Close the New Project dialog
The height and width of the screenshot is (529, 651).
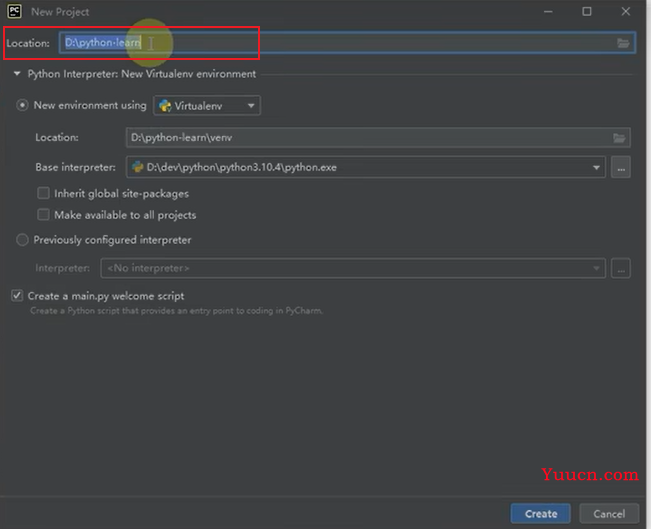[626, 12]
